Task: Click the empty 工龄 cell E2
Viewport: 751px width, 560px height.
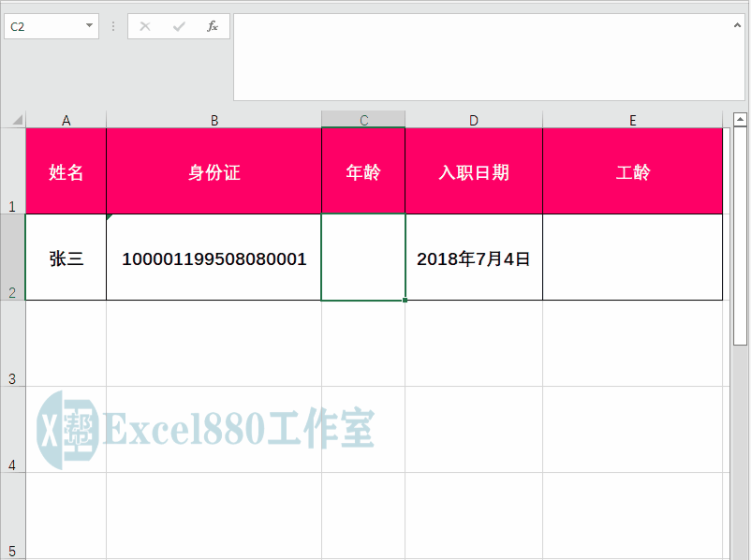Action: pos(633,258)
